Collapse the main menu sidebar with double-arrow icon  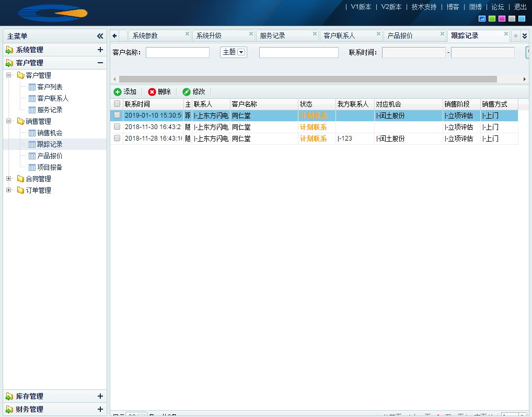100,36
